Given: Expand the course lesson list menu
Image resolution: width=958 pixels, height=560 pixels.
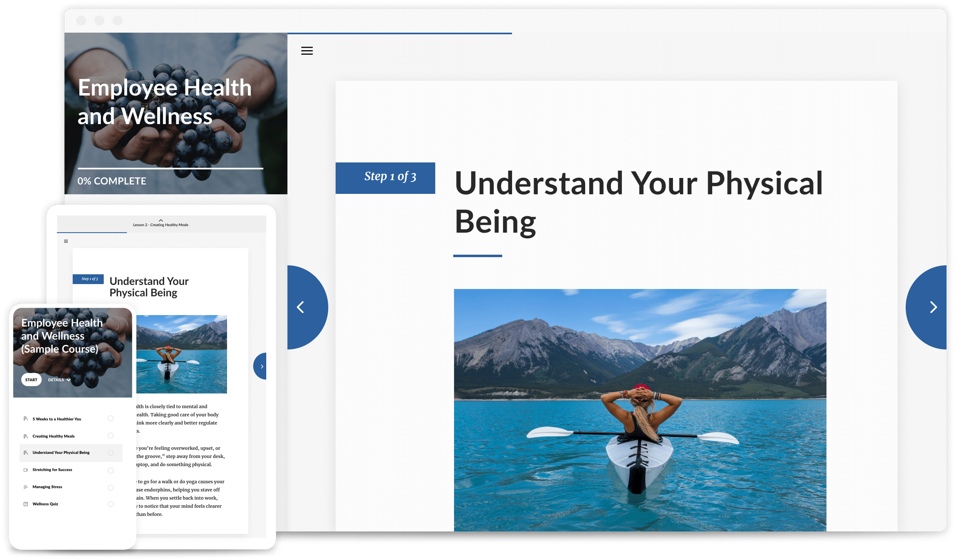Looking at the screenshot, I should (x=307, y=51).
